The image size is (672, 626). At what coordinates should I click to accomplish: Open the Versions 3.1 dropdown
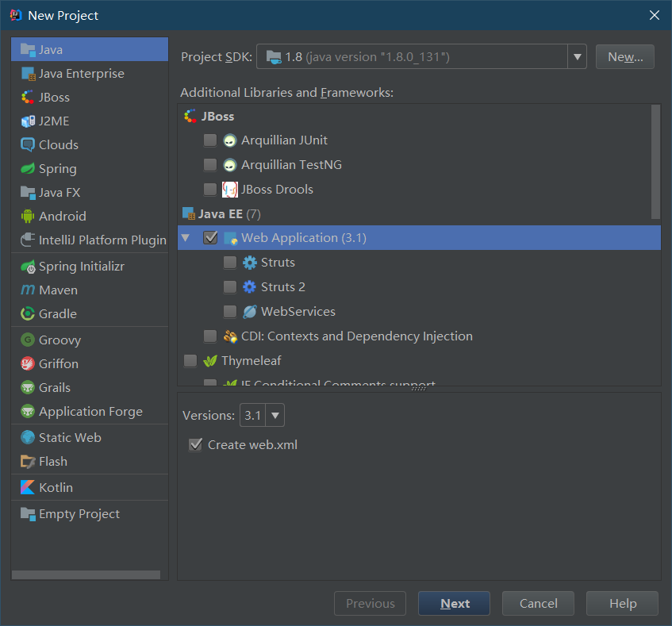(x=275, y=415)
